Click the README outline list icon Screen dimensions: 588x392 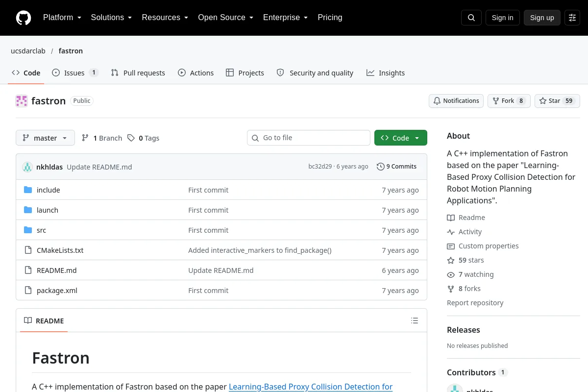point(415,321)
